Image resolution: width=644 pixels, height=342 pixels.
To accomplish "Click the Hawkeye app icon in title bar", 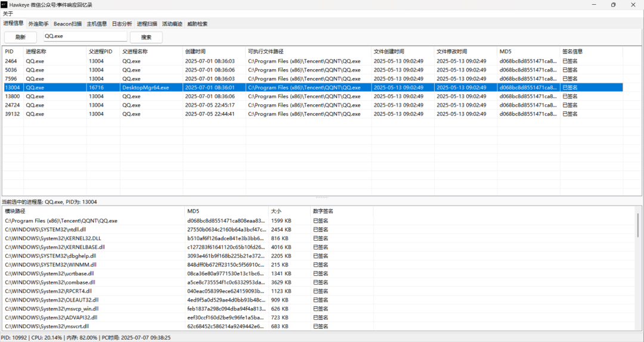I will [4, 5].
